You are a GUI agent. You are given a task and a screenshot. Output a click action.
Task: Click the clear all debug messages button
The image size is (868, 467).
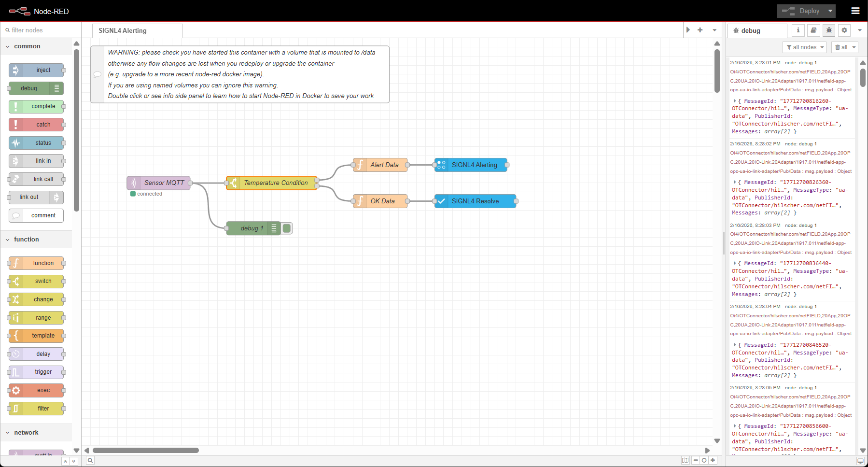(x=841, y=47)
